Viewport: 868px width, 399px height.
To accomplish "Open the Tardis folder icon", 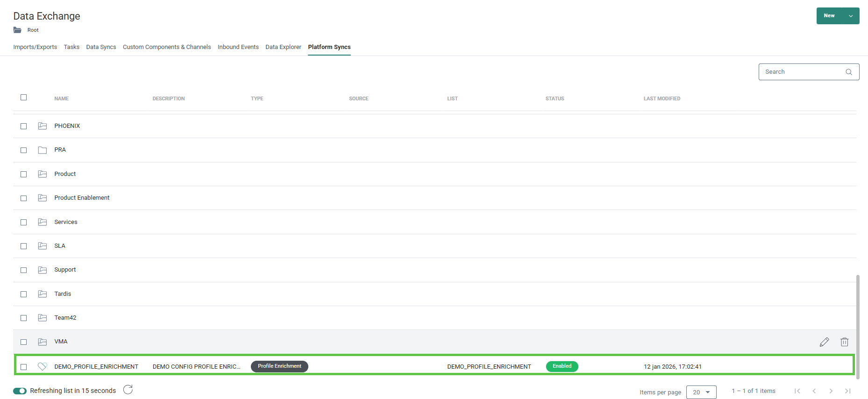I will [x=43, y=294].
